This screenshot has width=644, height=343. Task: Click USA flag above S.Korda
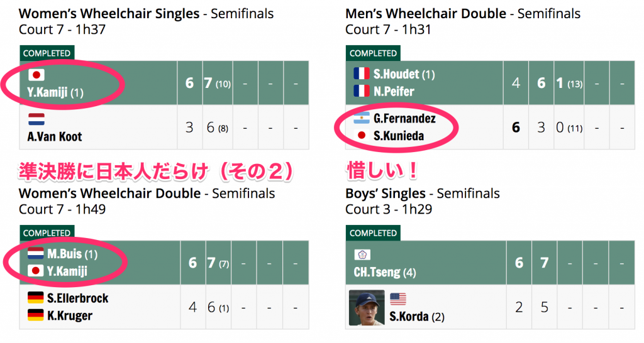pyautogui.click(x=398, y=298)
